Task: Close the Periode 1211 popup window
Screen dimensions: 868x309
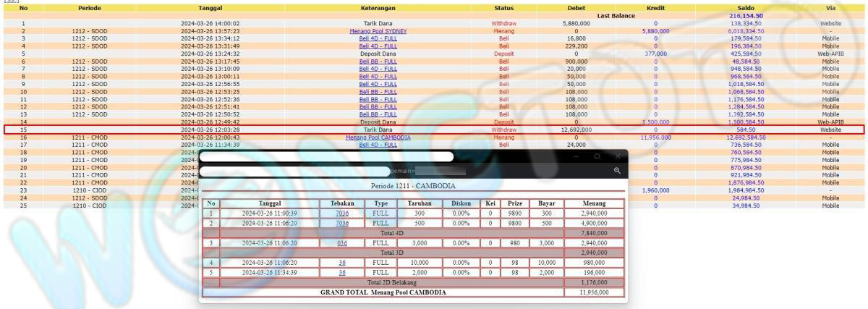Action: click(617, 156)
